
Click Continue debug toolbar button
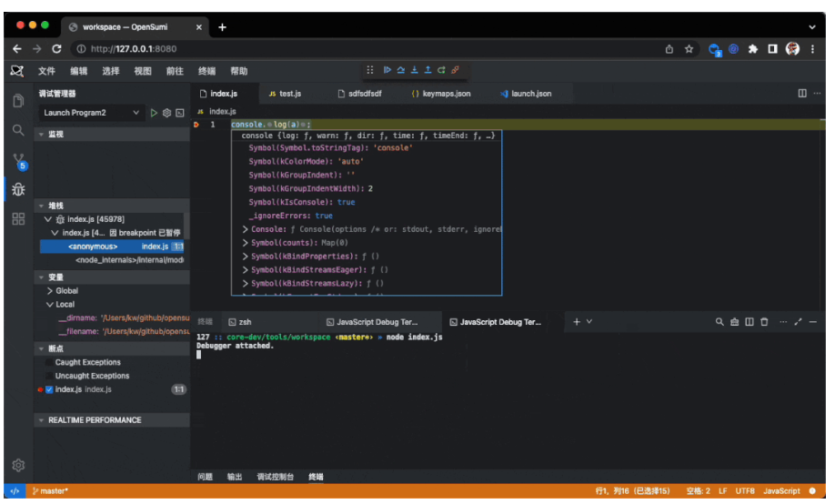pos(387,70)
